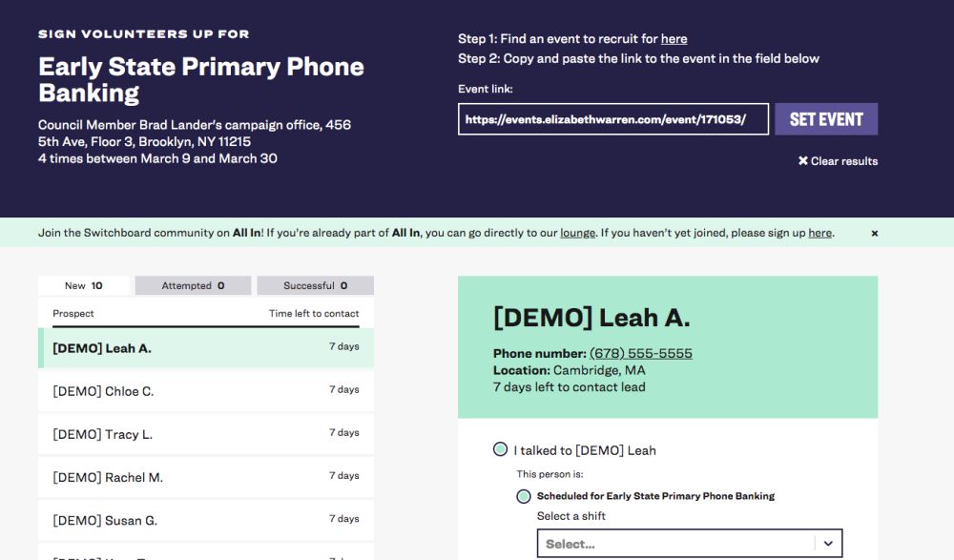Choose 'Scheduled for Early State Primary Phone Banking'
The image size is (954, 560).
524,496
